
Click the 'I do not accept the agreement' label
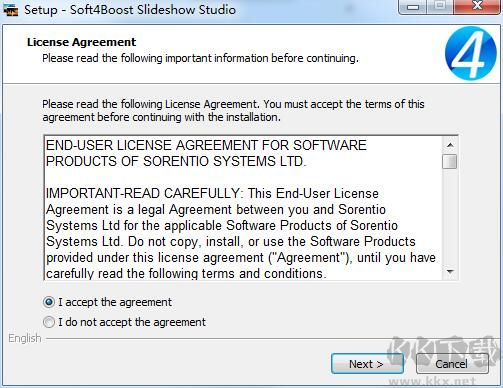[x=132, y=322]
